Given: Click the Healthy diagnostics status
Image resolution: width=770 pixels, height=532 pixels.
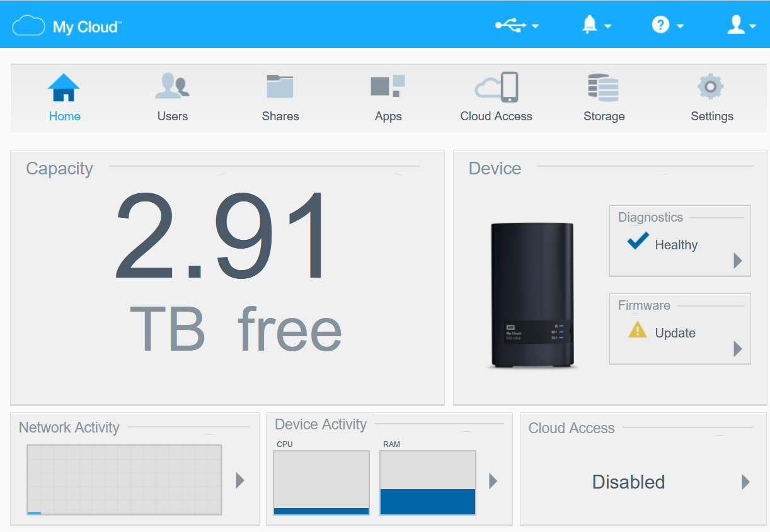Looking at the screenshot, I should [x=675, y=245].
